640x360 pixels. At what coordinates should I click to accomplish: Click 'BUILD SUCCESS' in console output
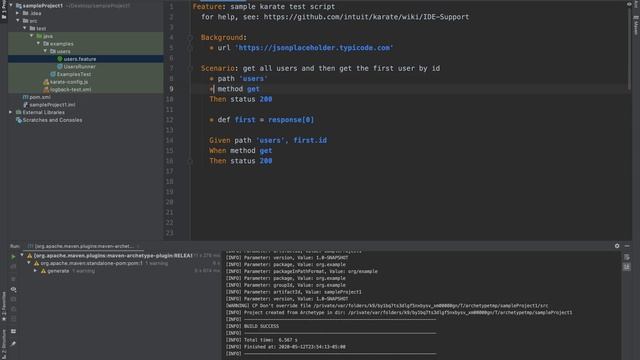[261, 326]
